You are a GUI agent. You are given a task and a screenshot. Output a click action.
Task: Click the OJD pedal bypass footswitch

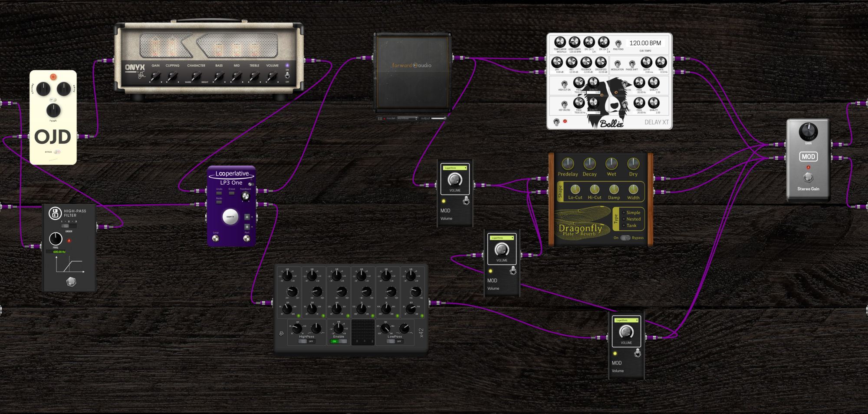pyautogui.click(x=57, y=152)
